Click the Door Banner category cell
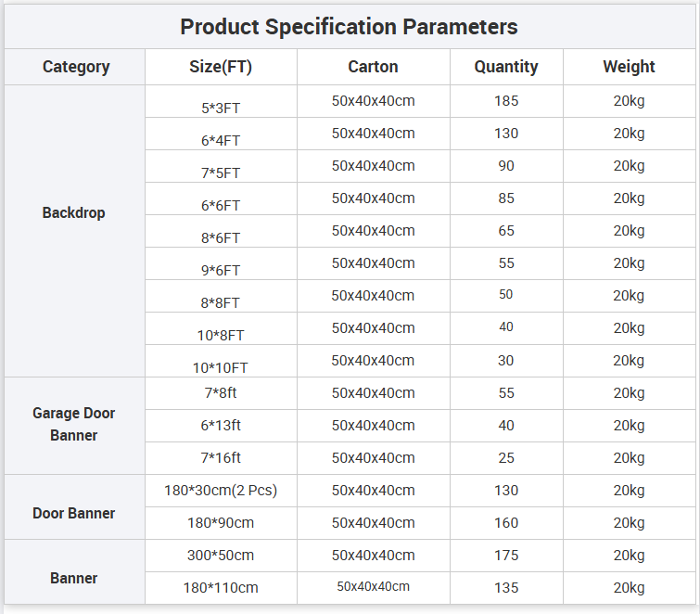This screenshot has height=614, width=700. click(x=74, y=513)
